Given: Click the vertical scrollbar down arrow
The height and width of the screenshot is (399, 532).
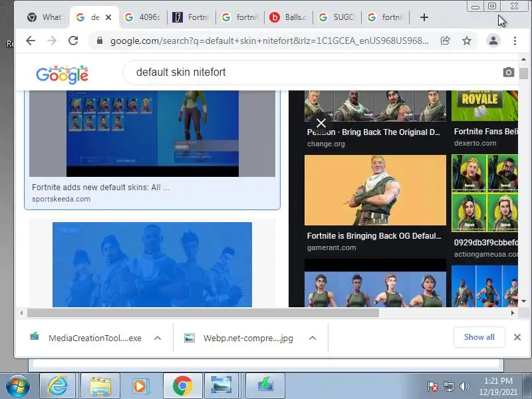Looking at the screenshot, I should click(523, 301).
